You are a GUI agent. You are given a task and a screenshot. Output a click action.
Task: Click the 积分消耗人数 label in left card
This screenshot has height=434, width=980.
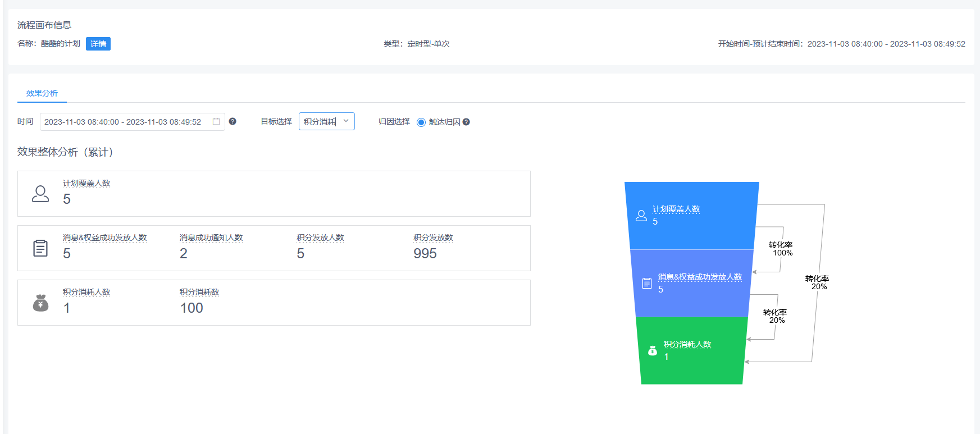click(86, 293)
